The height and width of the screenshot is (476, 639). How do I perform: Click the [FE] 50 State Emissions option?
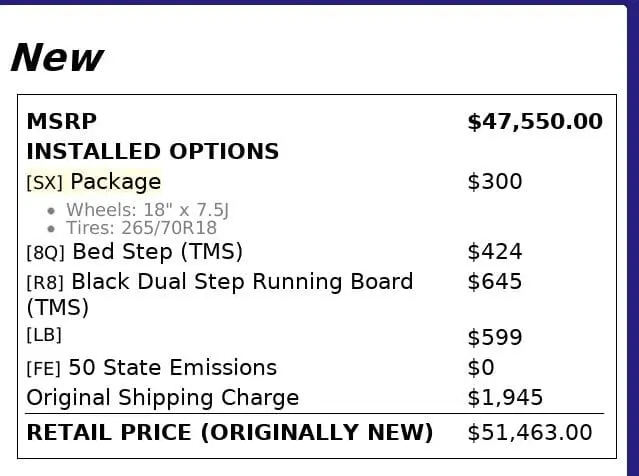click(x=152, y=368)
